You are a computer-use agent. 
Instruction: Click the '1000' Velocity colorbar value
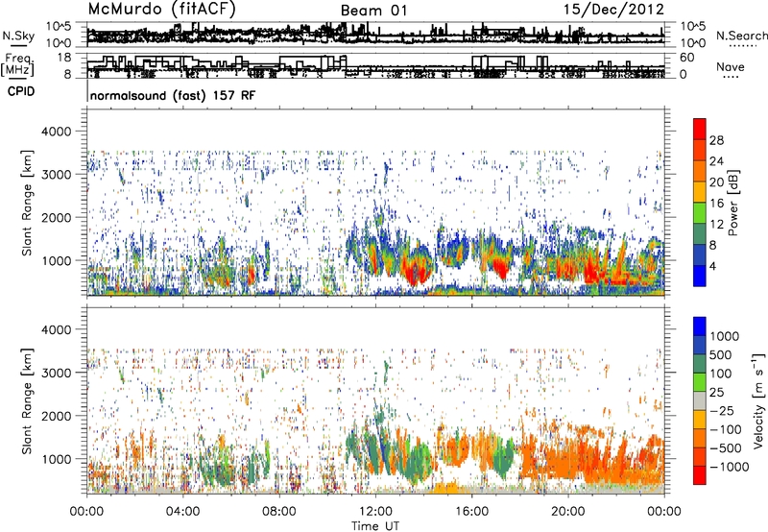click(724, 336)
